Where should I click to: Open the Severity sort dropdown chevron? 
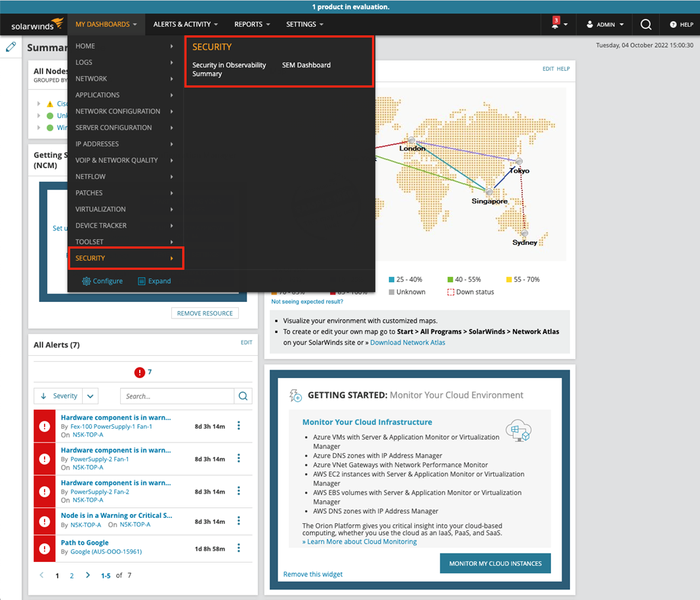(x=90, y=396)
